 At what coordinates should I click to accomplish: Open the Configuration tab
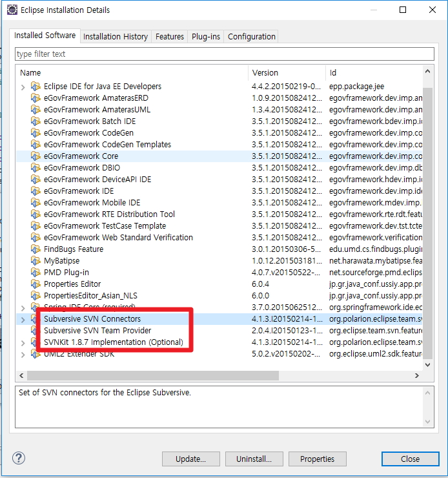pos(252,37)
